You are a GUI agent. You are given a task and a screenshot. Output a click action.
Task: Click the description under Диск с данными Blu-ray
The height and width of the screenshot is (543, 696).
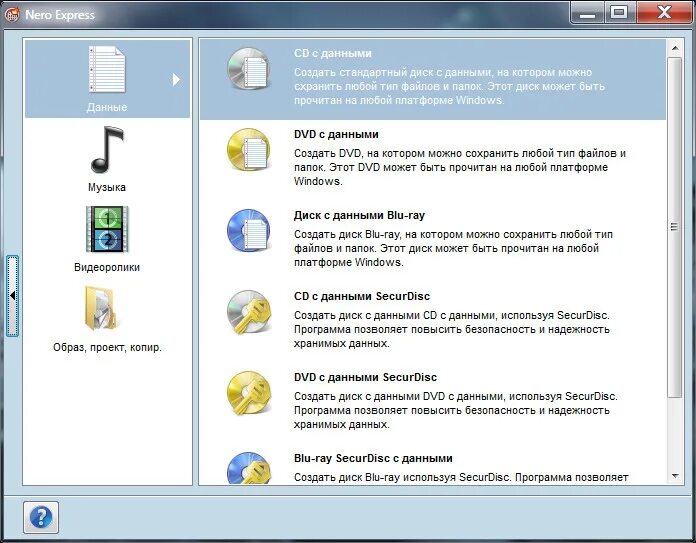click(453, 248)
